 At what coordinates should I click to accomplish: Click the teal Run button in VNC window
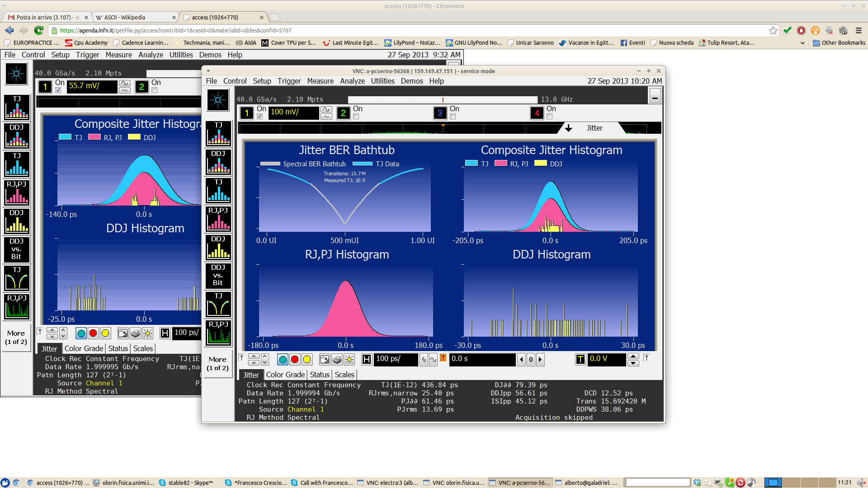click(283, 359)
